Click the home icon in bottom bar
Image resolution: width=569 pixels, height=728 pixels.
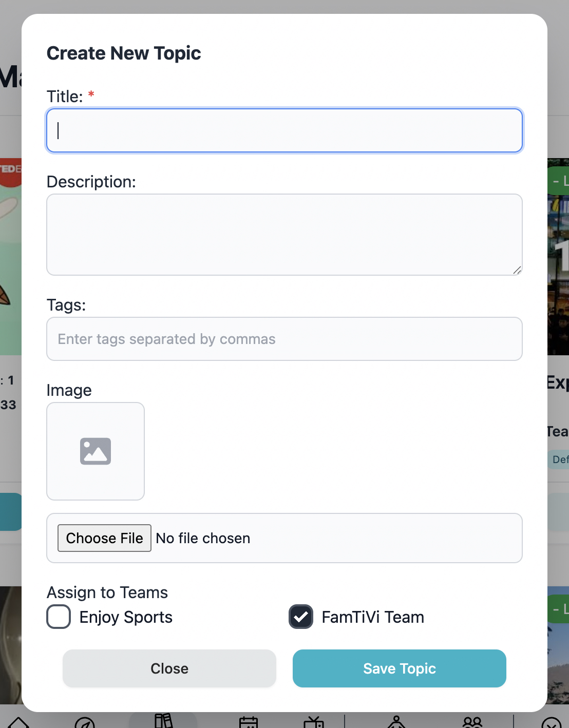coord(19,722)
